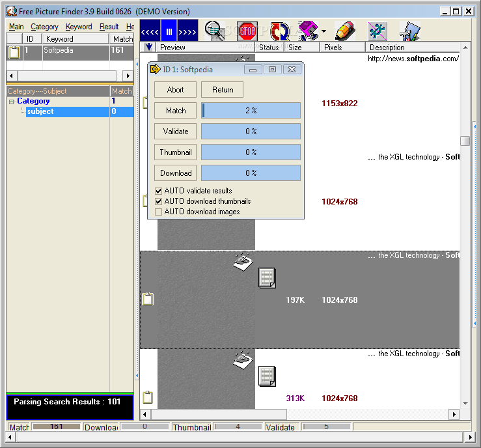Click the pause button in toolbar
This screenshot has width=481, height=448.
pos(169,31)
